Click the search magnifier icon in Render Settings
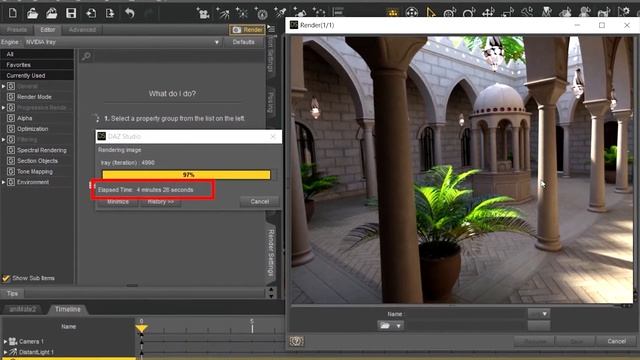The height and width of the screenshot is (360, 640). pyautogui.click(x=86, y=56)
